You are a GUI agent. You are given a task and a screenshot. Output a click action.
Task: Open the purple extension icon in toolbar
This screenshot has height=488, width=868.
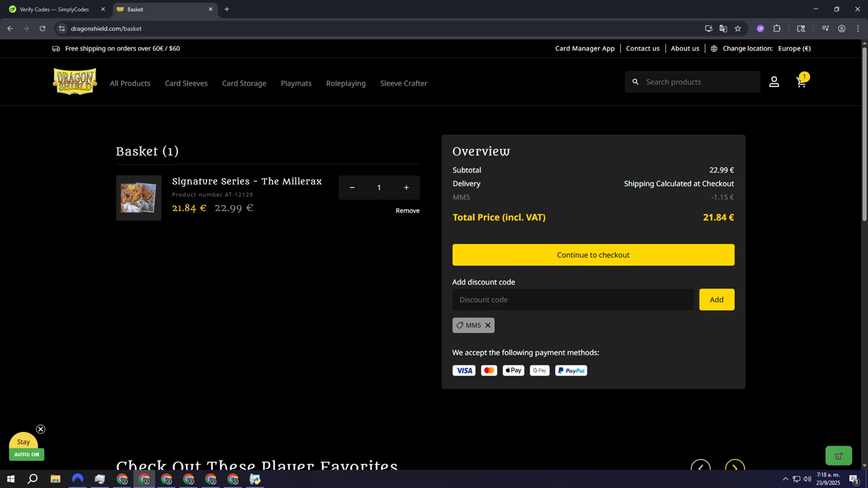click(x=760, y=28)
